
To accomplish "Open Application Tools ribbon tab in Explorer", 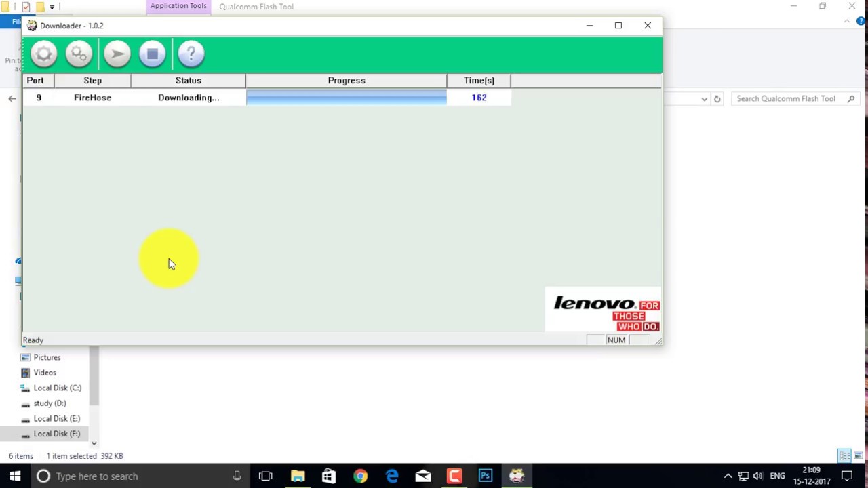I will pyautogui.click(x=178, y=6).
